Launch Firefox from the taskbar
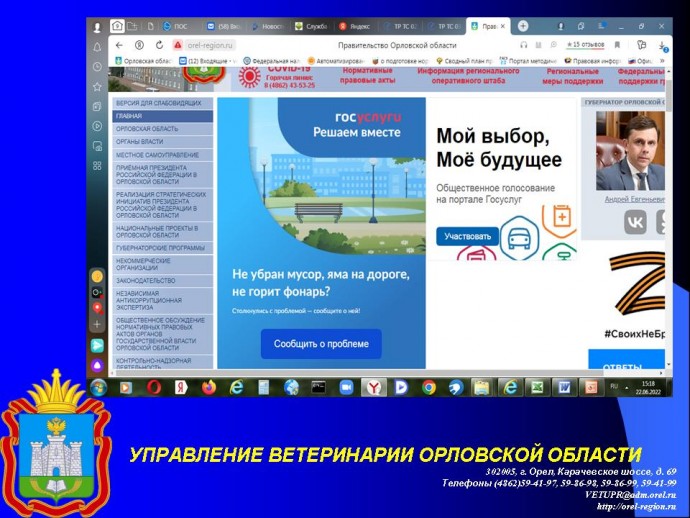Image resolution: width=690 pixels, height=518 pixels. (209, 387)
